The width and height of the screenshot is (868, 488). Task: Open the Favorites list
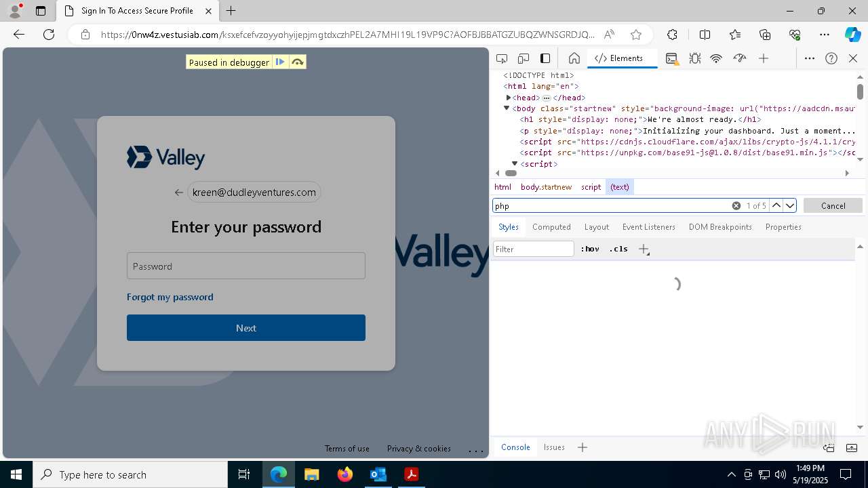coord(735,35)
